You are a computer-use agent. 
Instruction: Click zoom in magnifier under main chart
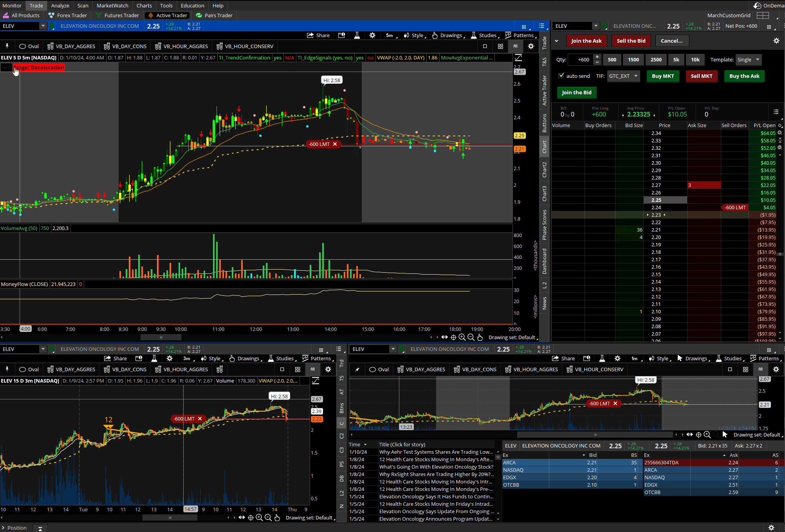(462, 337)
